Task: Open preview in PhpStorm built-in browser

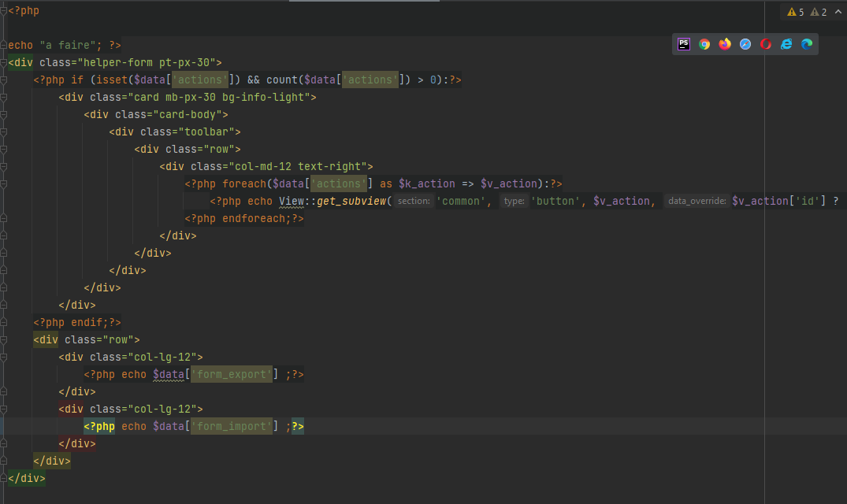Action: pos(684,44)
